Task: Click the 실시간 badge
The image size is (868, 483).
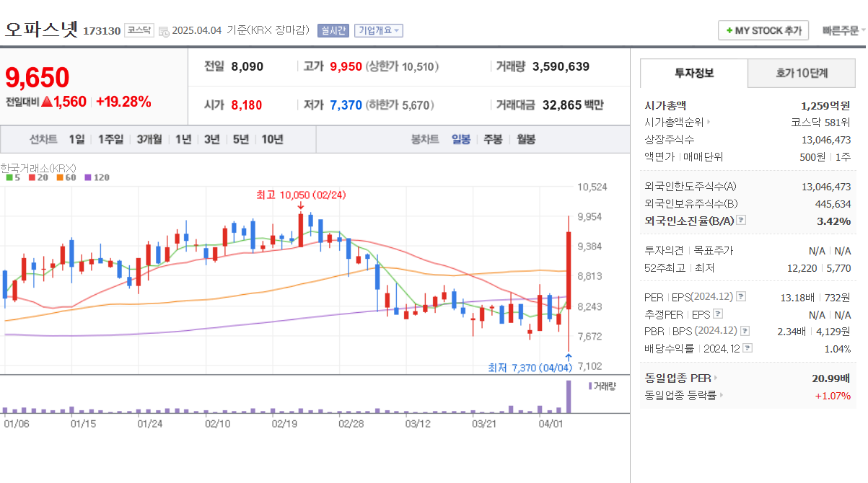Action: pyautogui.click(x=333, y=30)
